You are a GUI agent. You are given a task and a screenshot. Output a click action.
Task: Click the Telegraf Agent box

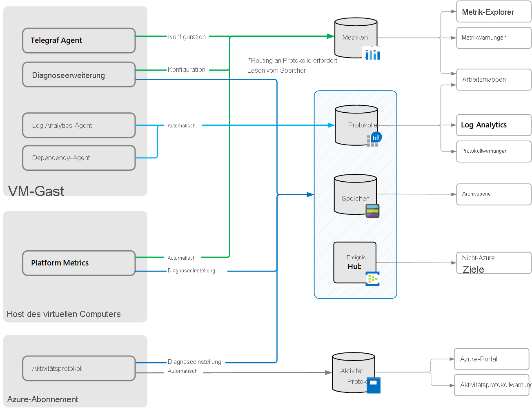pyautogui.click(x=79, y=40)
